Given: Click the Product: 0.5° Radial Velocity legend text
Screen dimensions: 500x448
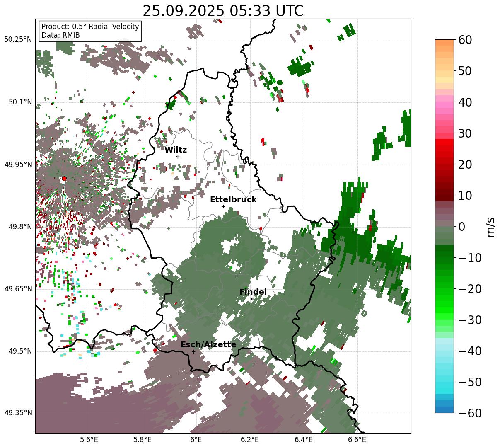Looking at the screenshot, I should point(90,27).
